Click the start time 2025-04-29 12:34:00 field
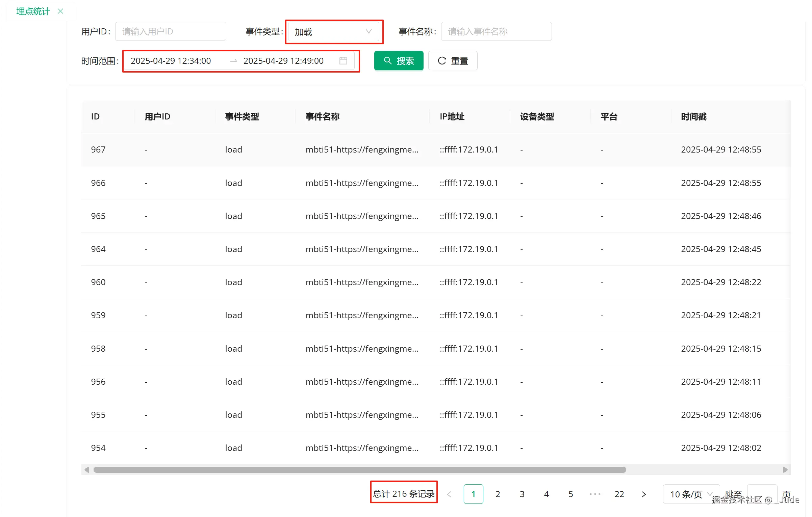The height and width of the screenshot is (517, 812). [171, 61]
